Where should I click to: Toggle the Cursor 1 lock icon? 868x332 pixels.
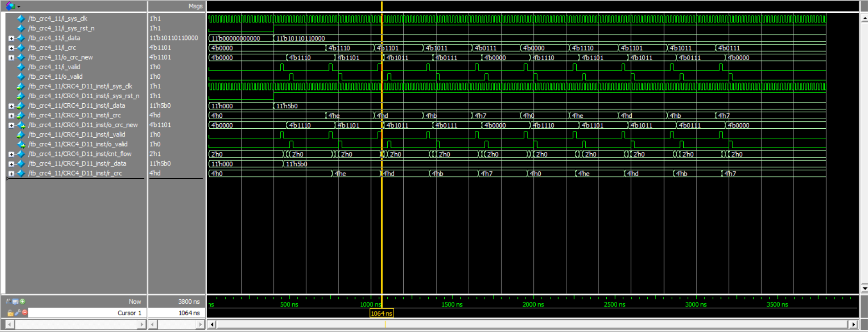coord(10,313)
